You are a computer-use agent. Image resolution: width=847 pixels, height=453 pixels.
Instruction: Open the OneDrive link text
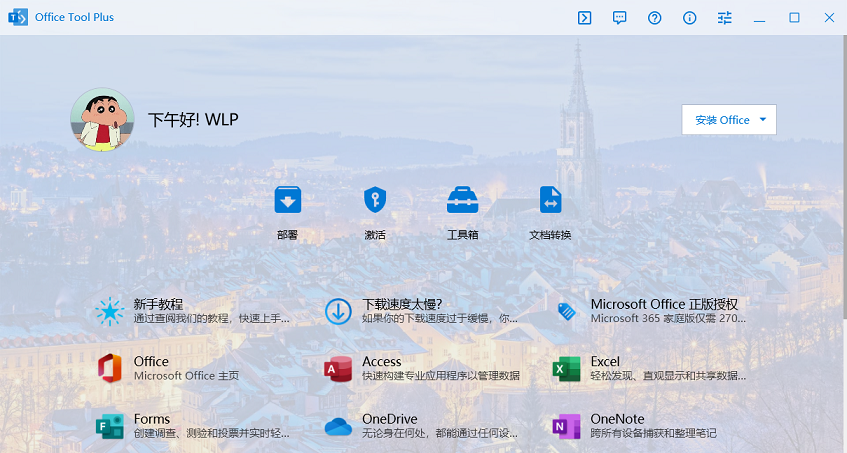[x=389, y=419]
